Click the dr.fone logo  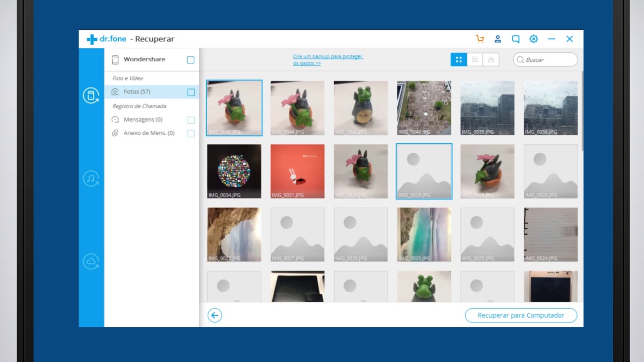[106, 39]
